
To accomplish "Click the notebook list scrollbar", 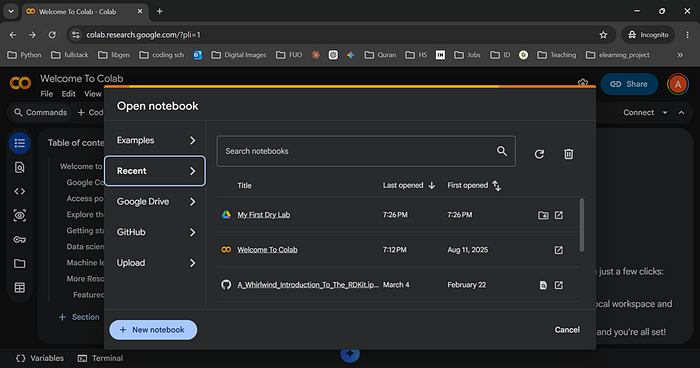I will point(582,226).
